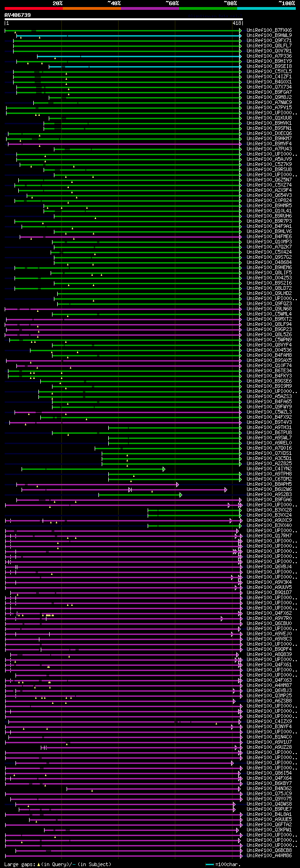The width and height of the screenshot is (300, 868).
Task: Open hit UniRef100_Q9FX71
Action: 269,40
